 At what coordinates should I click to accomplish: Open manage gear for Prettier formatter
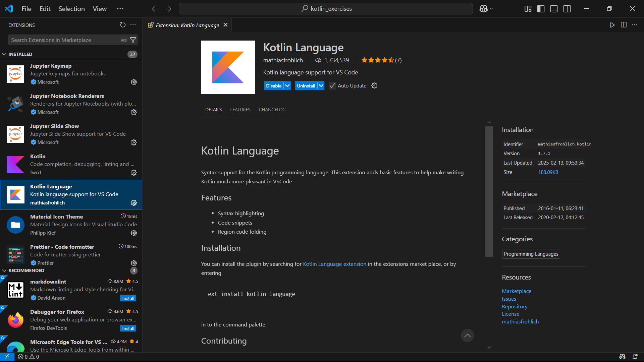(134, 263)
